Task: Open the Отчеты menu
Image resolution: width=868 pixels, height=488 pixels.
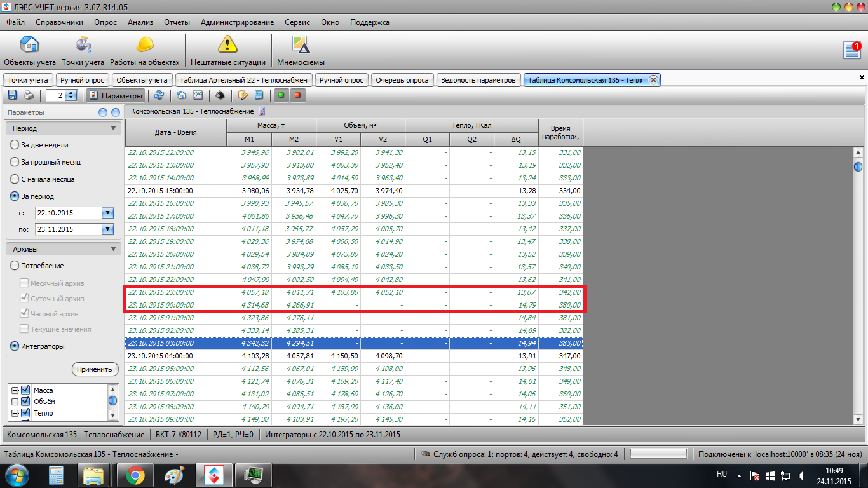Action: click(x=177, y=22)
